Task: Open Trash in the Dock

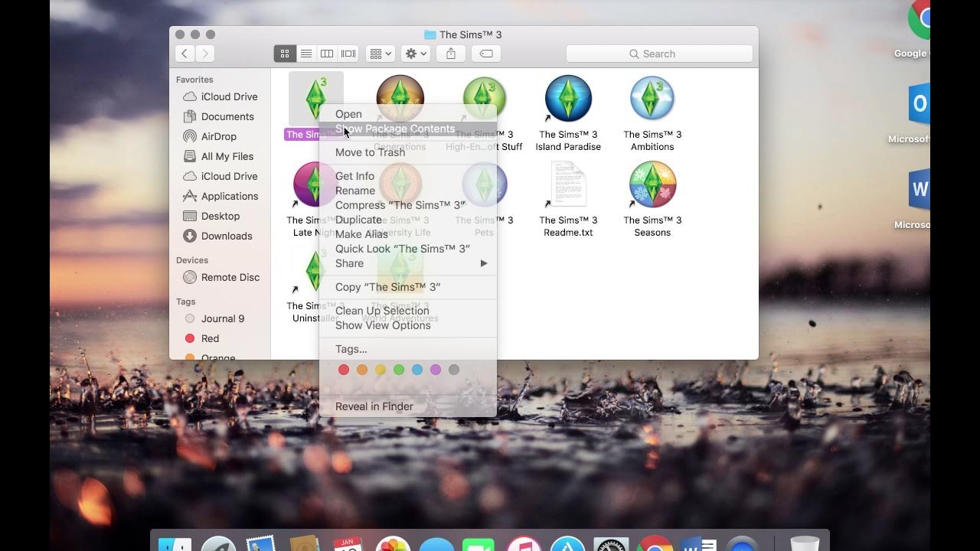Action: 805,543
